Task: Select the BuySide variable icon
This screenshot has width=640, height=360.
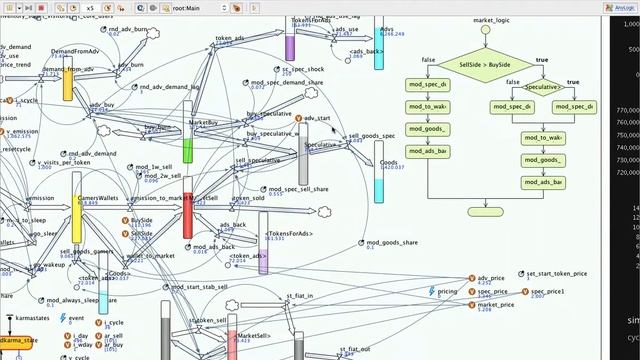Action: tap(125, 220)
